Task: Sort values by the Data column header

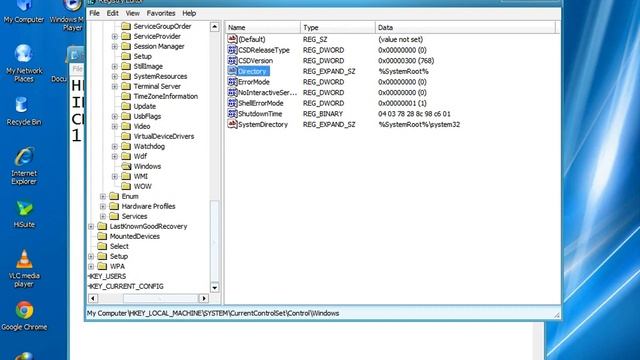Action: (x=465, y=28)
